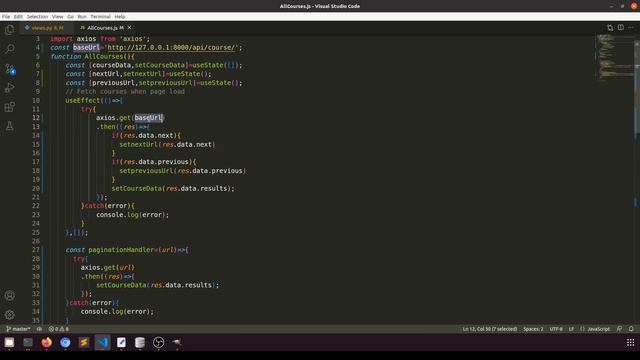Viewport: 640px width, 360px height.
Task: Open the Run and Debug view
Action: pos(10,88)
